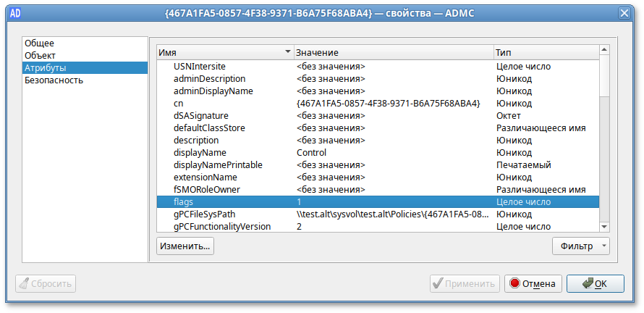Screen dimensions: 644x313
Task: Click the Сбросить reset button
Action: pos(46,284)
